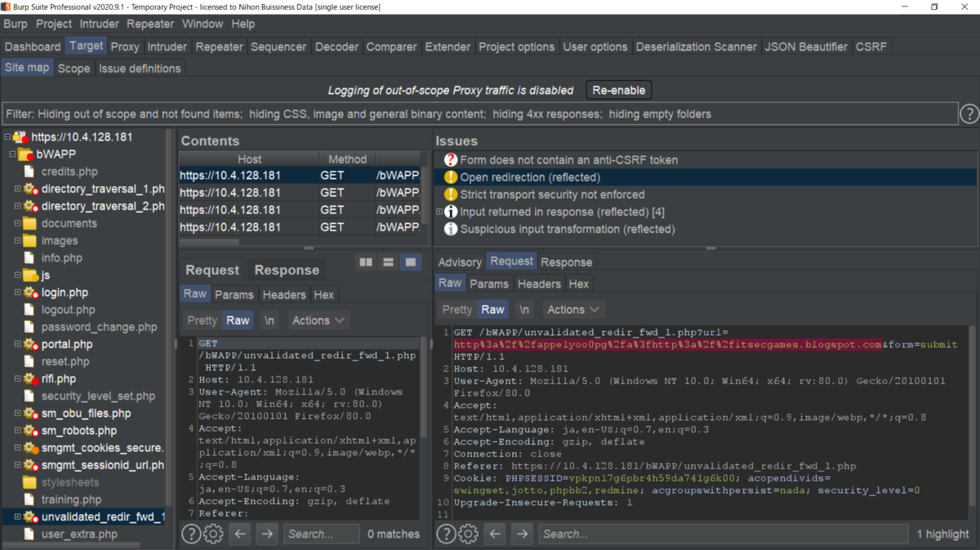Click help icon in left request viewer footer
This screenshot has height=550, width=980.
click(x=191, y=534)
